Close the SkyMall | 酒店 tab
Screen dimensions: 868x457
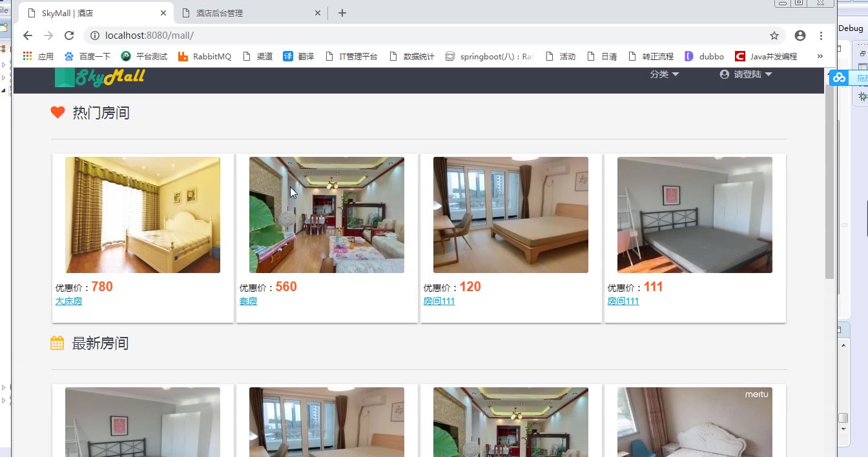[163, 13]
